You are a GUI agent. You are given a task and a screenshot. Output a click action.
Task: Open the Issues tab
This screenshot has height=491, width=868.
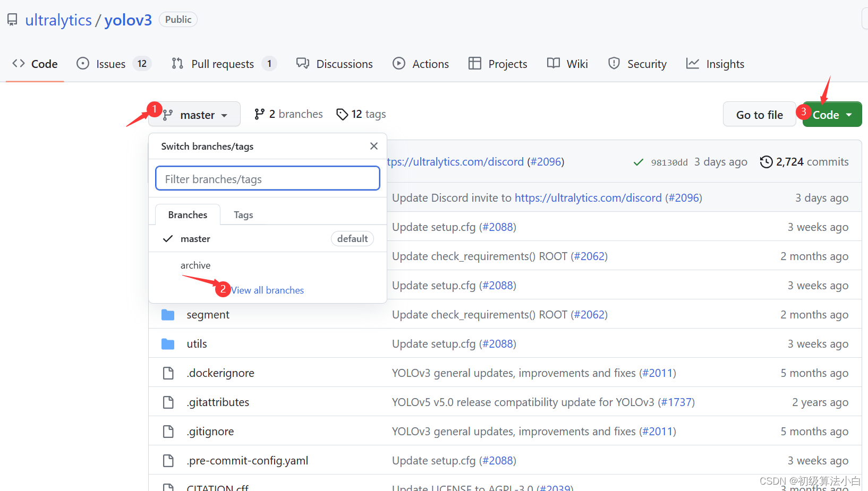point(114,64)
